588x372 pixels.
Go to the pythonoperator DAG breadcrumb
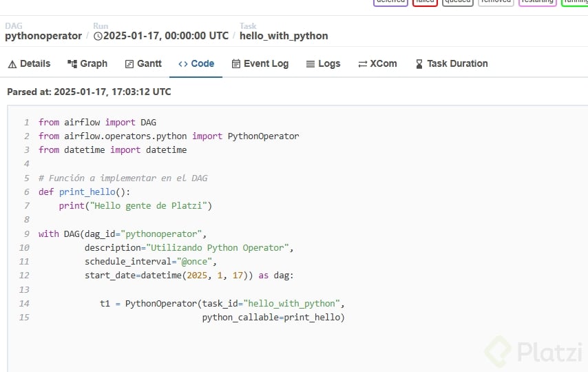pyautogui.click(x=43, y=36)
